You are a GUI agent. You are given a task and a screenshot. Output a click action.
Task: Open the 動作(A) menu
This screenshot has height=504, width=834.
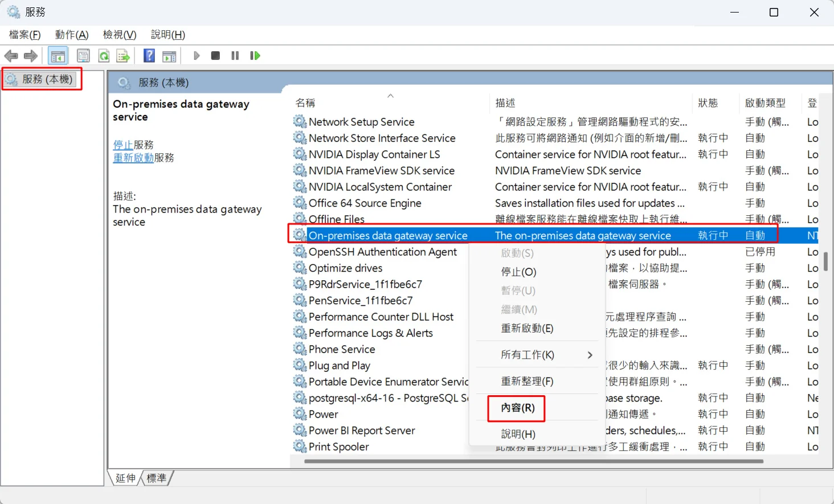point(72,35)
